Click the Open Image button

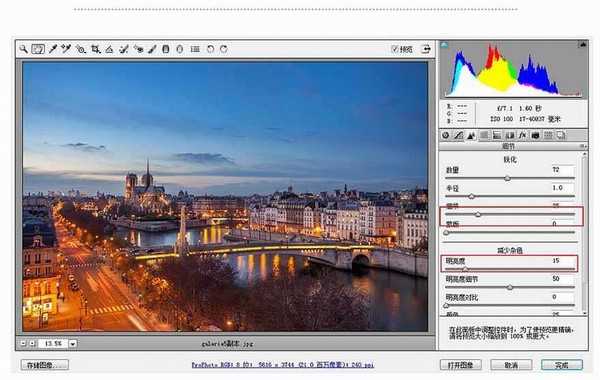pos(461,365)
